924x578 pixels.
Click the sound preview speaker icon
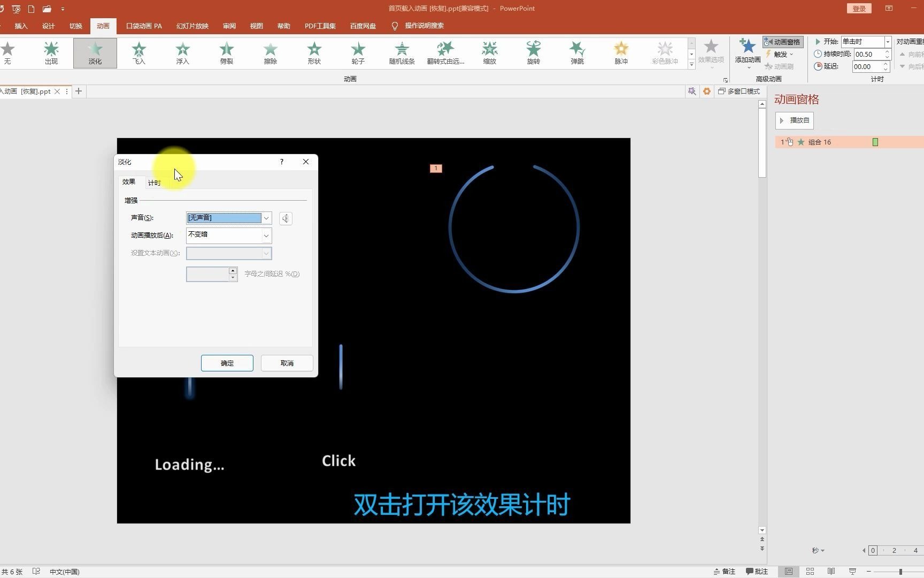(x=285, y=218)
